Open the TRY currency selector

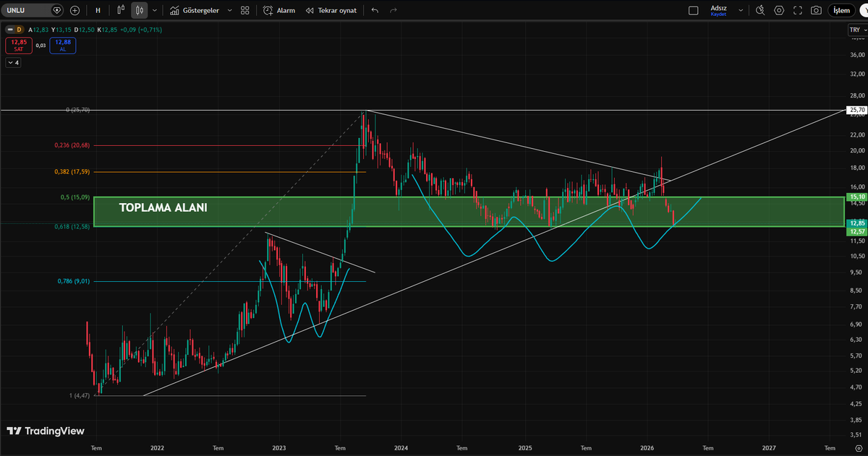pyautogui.click(x=855, y=30)
